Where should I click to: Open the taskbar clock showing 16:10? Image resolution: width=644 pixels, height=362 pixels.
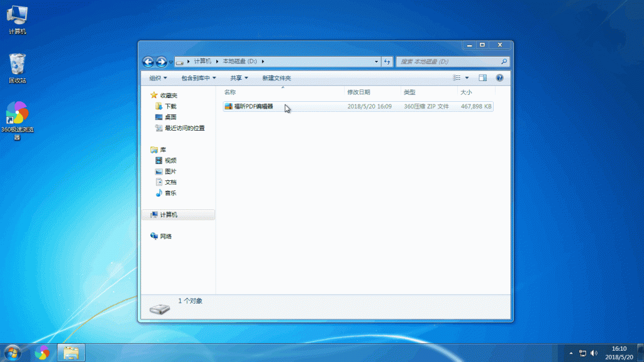[x=619, y=353]
